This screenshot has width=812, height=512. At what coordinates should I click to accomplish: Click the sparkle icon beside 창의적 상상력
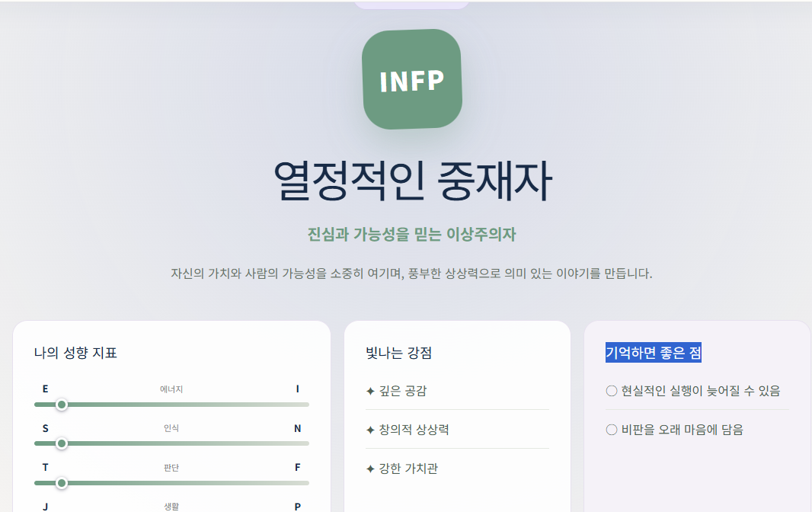click(370, 430)
